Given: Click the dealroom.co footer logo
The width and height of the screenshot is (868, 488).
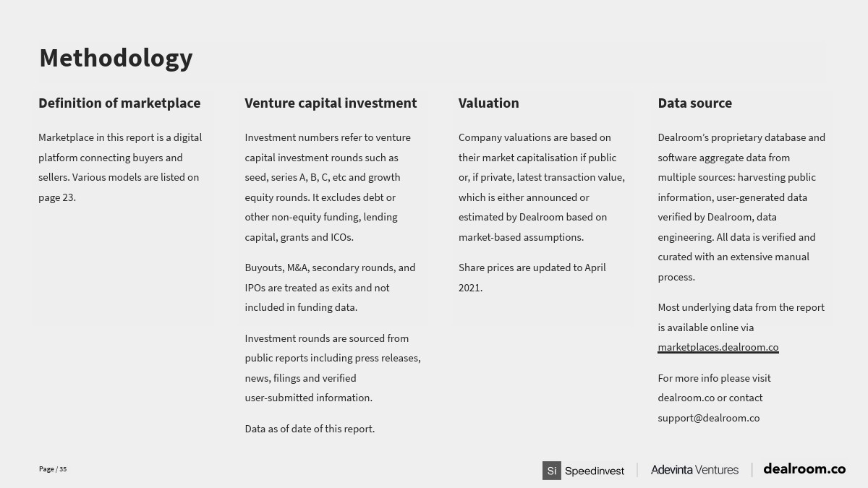Looking at the screenshot, I should 804,468.
